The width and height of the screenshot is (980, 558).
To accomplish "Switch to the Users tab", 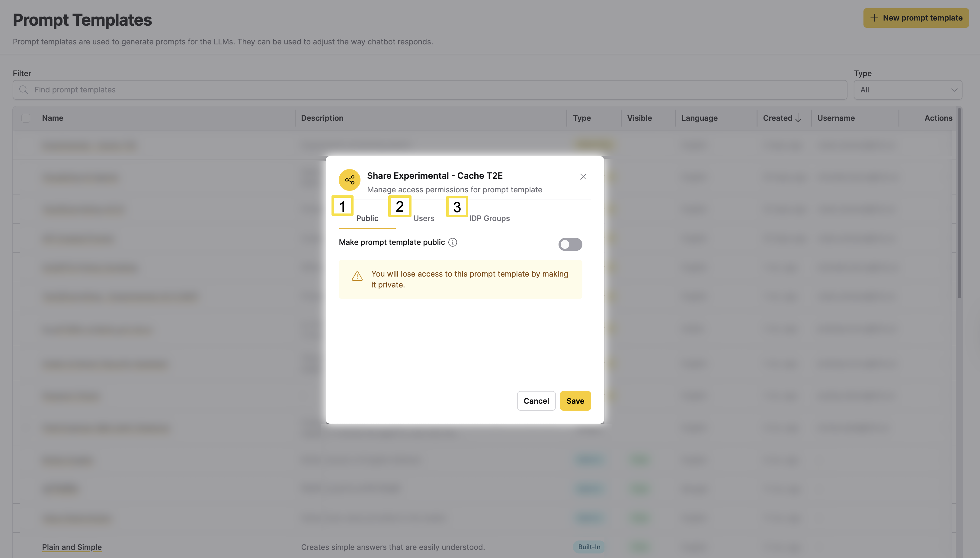I will click(424, 218).
